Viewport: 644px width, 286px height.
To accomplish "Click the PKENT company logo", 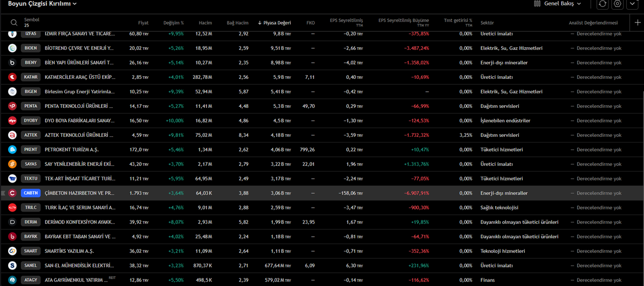I will coord(12,150).
